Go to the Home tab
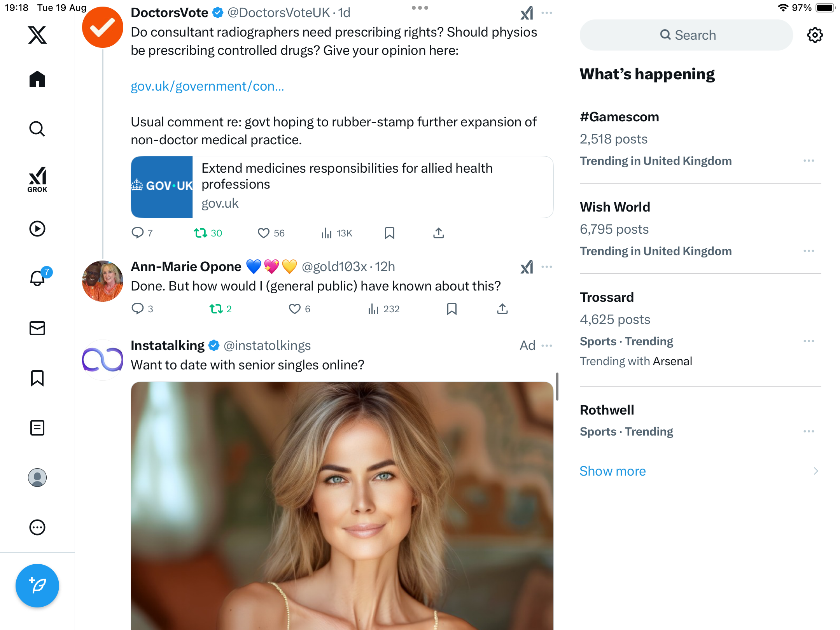Screen dimensions: 840x630 37,79
